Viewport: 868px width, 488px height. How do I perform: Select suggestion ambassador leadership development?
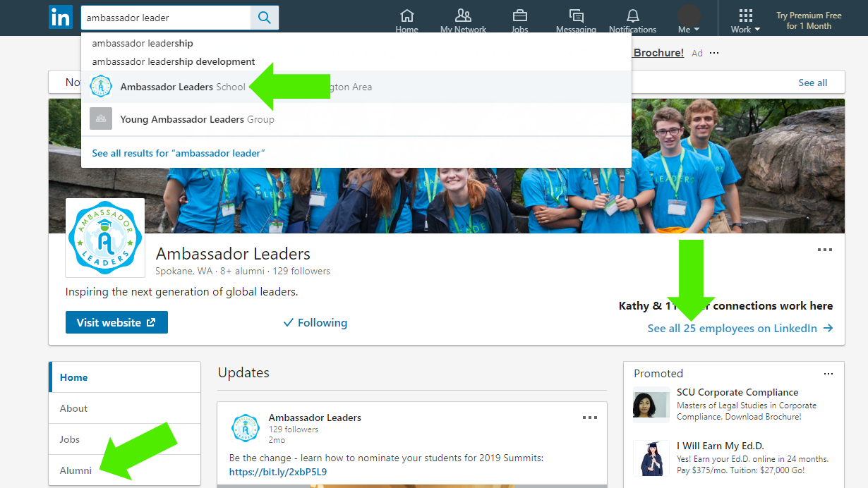click(x=356, y=61)
